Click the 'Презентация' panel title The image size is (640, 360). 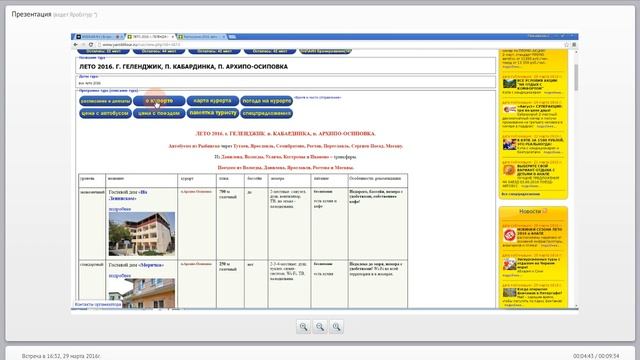tap(31, 14)
